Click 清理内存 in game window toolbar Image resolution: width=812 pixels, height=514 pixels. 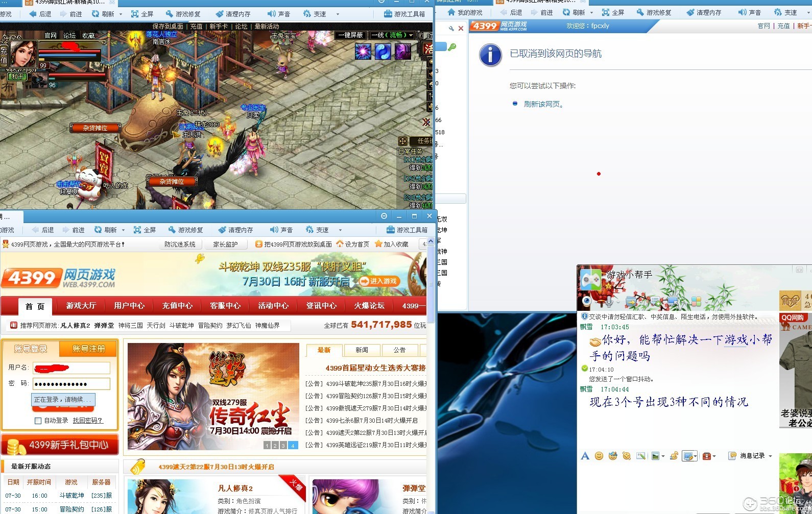(x=233, y=14)
